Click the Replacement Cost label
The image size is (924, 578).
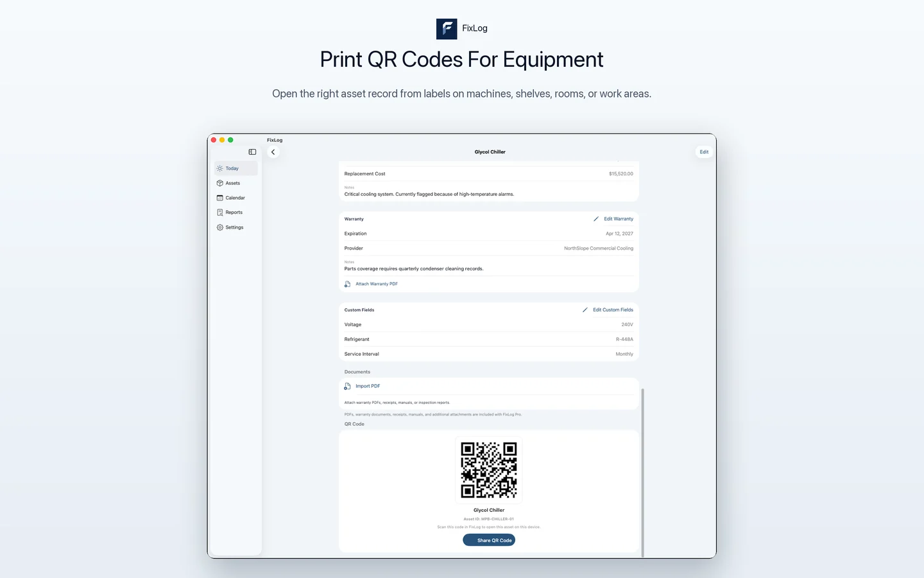click(364, 174)
